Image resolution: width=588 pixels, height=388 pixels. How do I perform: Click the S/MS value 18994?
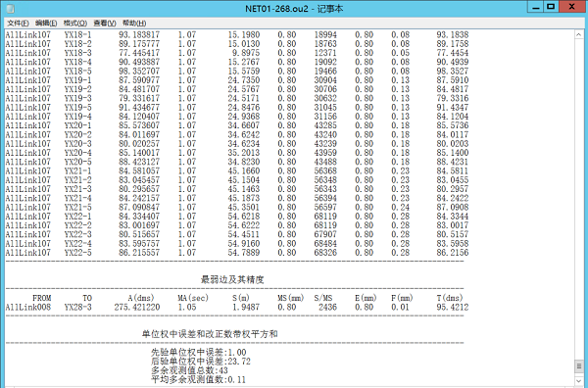tap(325, 35)
